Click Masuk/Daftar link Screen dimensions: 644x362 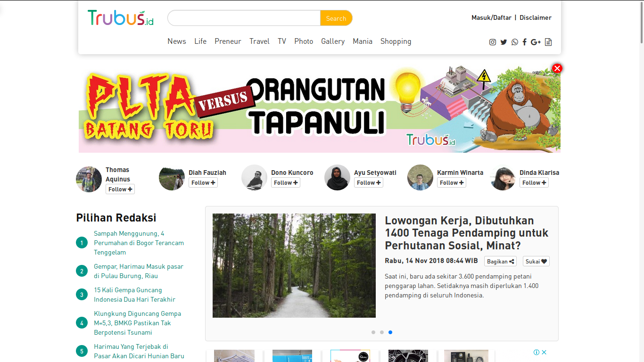point(491,17)
